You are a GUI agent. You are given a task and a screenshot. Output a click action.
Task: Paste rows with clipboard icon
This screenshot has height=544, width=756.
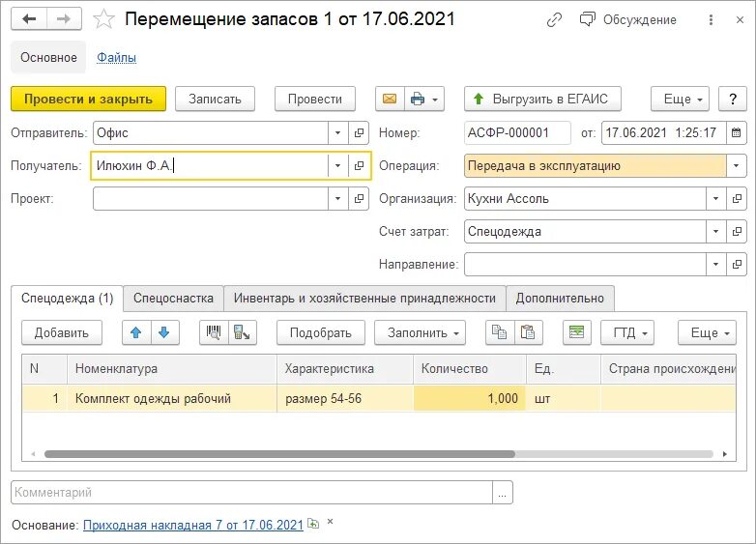(528, 332)
